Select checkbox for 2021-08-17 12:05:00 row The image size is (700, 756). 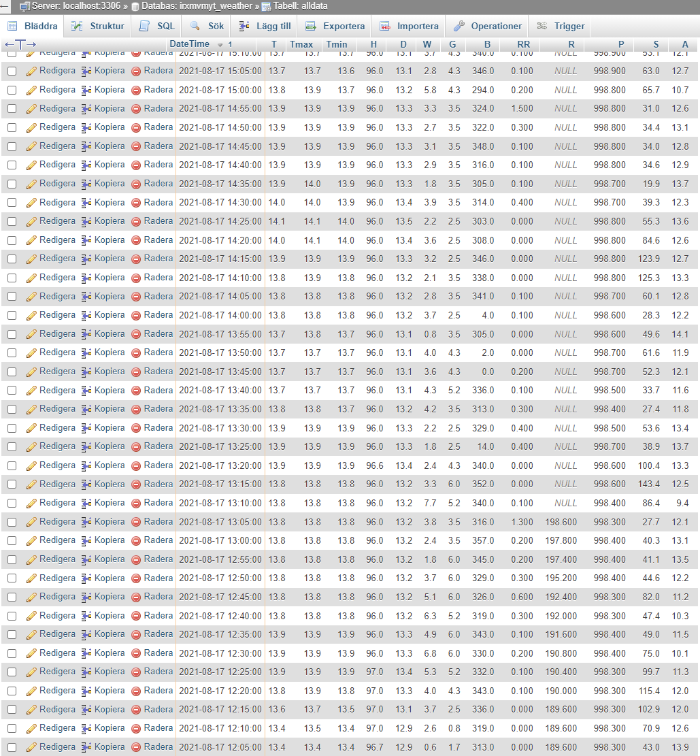coord(12,748)
